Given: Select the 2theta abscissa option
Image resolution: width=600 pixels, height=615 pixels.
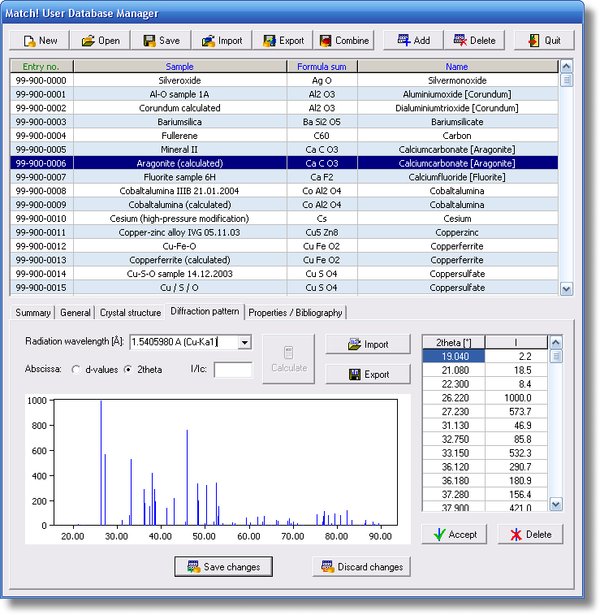Looking at the screenshot, I should click(x=128, y=369).
